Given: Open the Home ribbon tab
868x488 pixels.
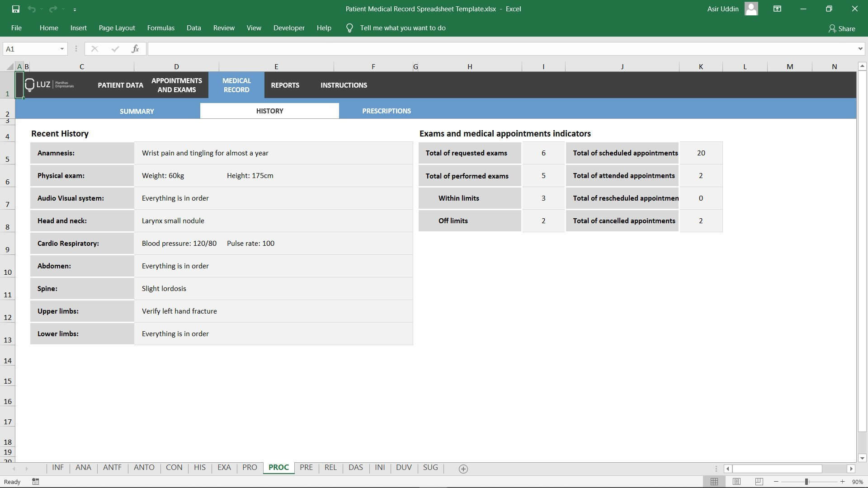Looking at the screenshot, I should (x=49, y=28).
